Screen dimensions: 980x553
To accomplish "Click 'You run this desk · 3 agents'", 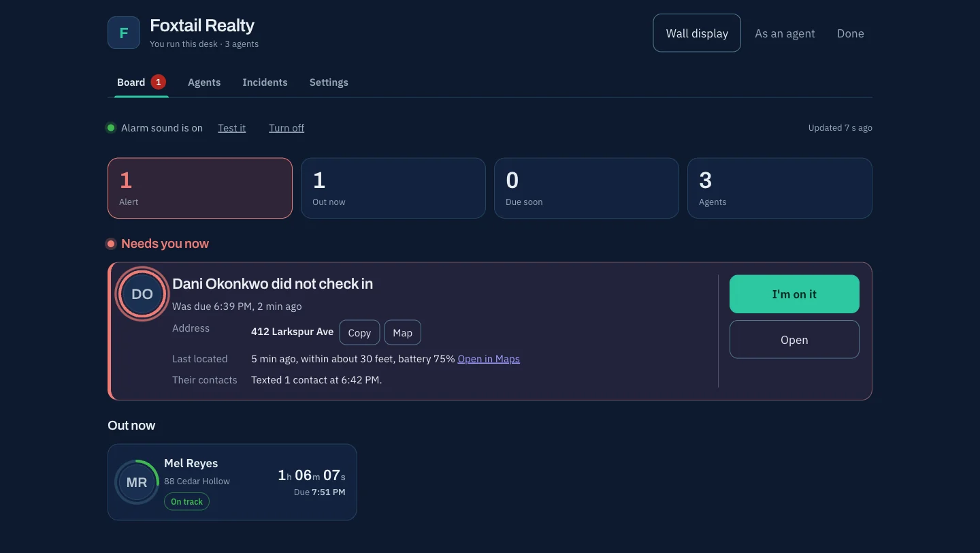I will [x=204, y=44].
